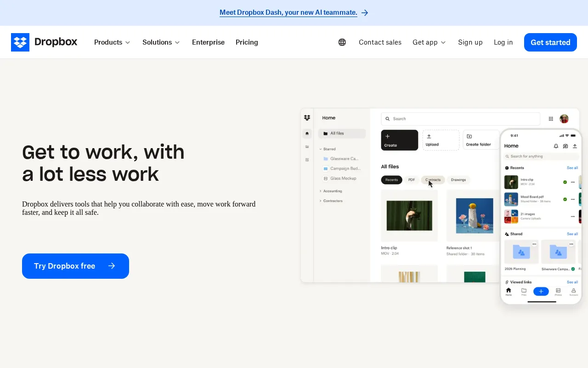Screen dimensions: 588x368
Task: Tap the upload arrow icon on the phone header
Action: [x=575, y=146]
